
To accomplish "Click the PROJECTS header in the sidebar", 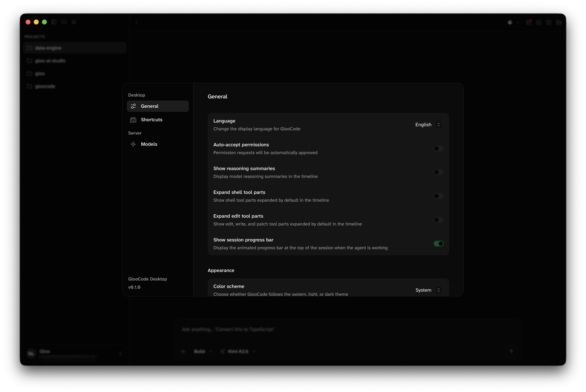I will tap(35, 37).
